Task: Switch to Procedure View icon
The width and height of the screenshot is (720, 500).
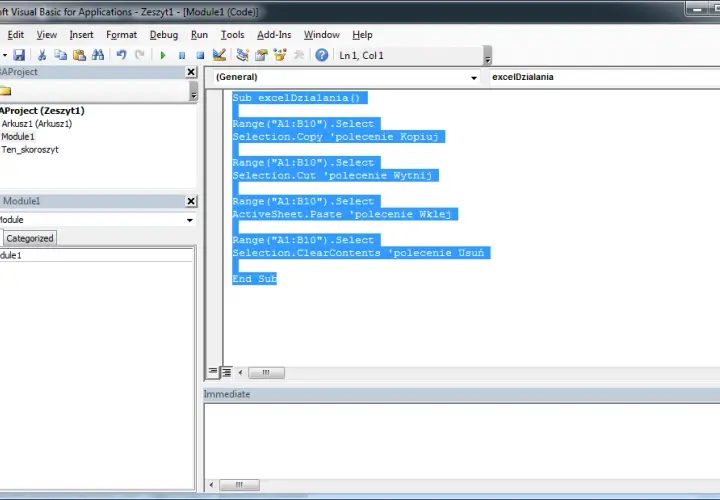Action: 213,372
